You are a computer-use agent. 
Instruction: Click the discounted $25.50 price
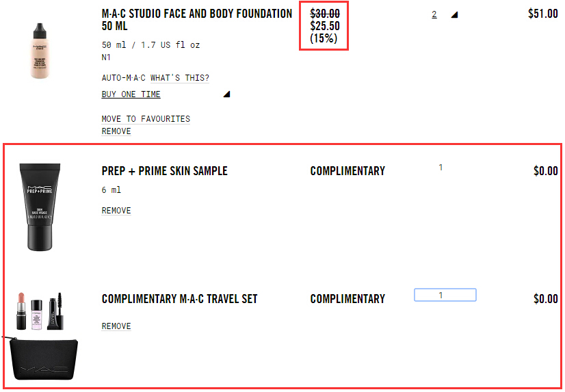point(324,26)
